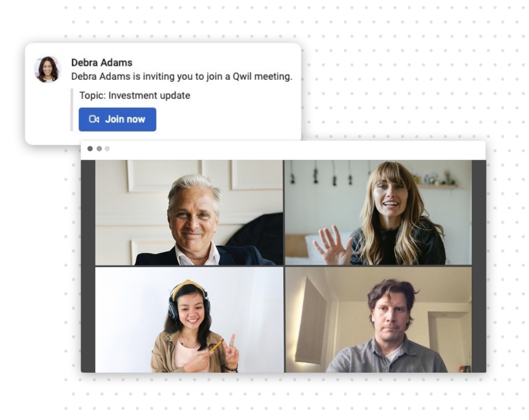The height and width of the screenshot is (420, 529).
Task: Select the Topic: Investment update line
Action: pos(135,95)
